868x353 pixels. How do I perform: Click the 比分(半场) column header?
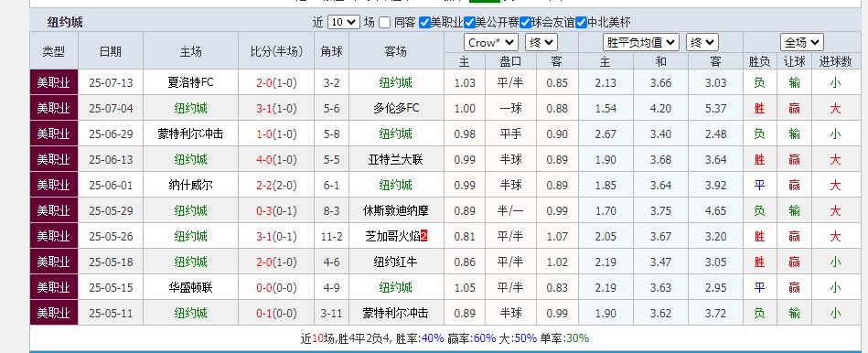(276, 51)
